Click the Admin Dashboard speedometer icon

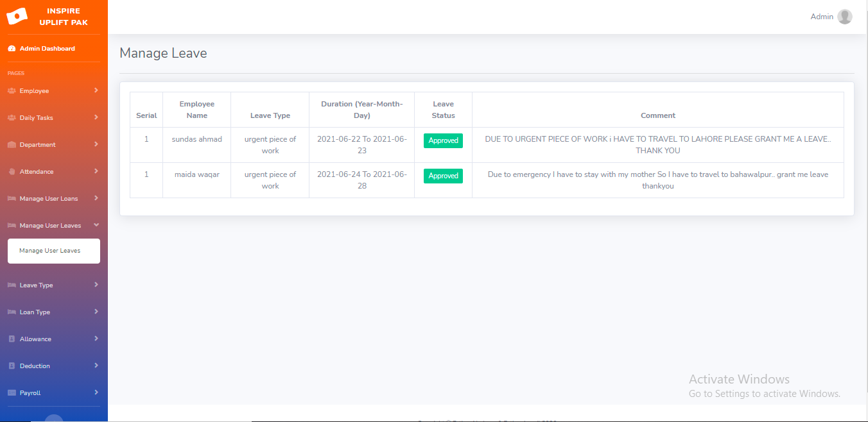tap(12, 49)
